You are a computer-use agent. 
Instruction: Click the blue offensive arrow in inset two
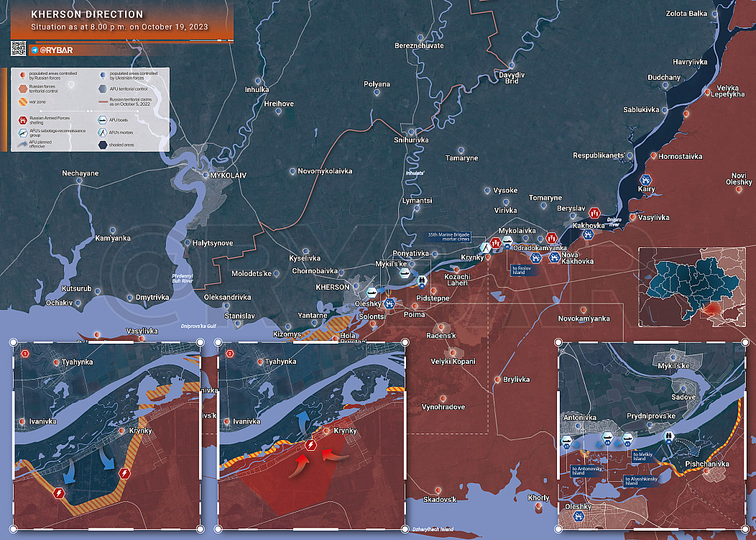[303, 421]
